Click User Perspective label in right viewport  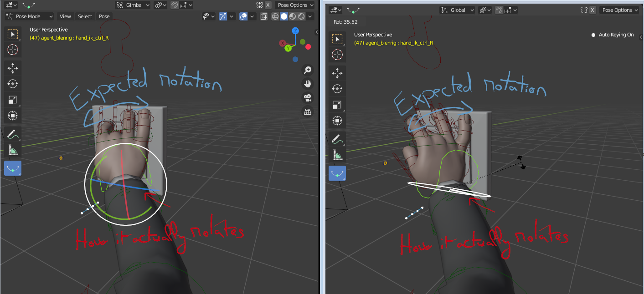[373, 35]
